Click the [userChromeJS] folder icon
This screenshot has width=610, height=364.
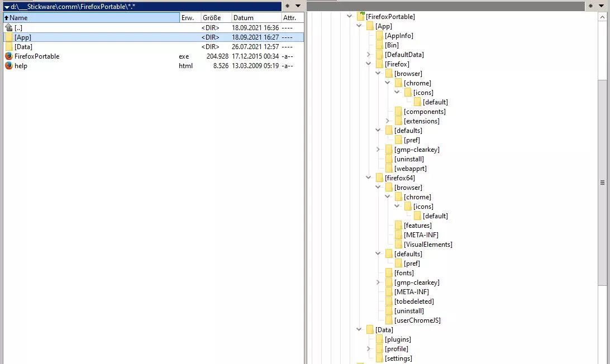(x=389, y=320)
